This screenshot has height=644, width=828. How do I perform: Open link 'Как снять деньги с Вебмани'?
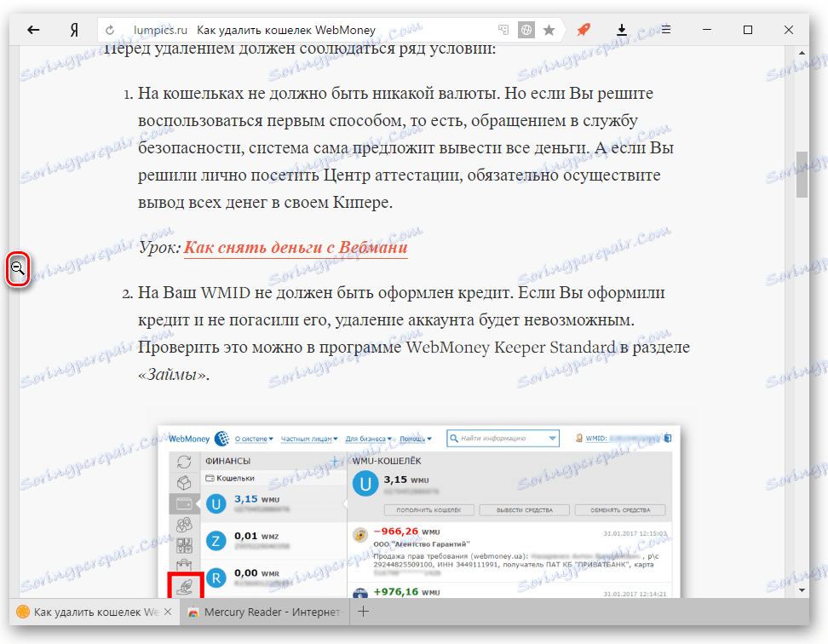296,248
